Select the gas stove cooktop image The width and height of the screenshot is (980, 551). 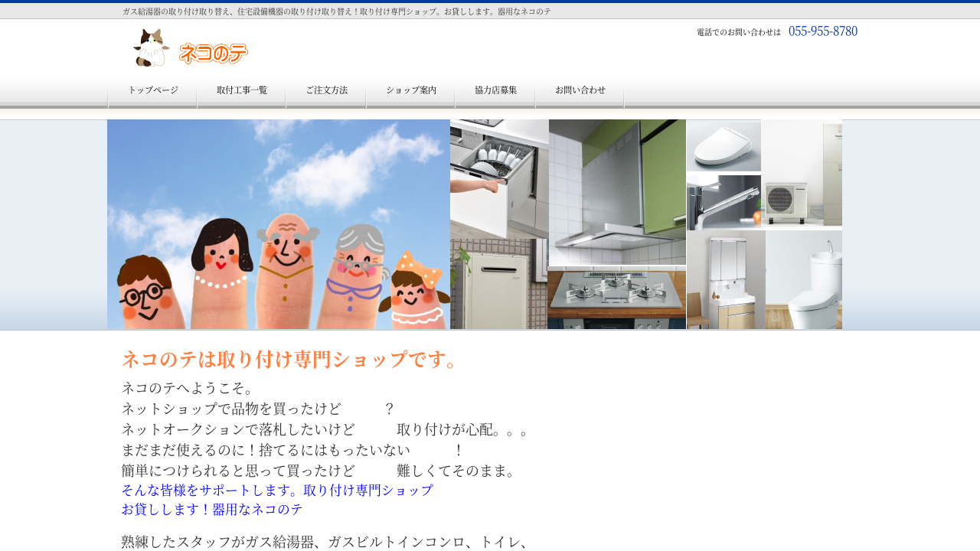point(616,298)
